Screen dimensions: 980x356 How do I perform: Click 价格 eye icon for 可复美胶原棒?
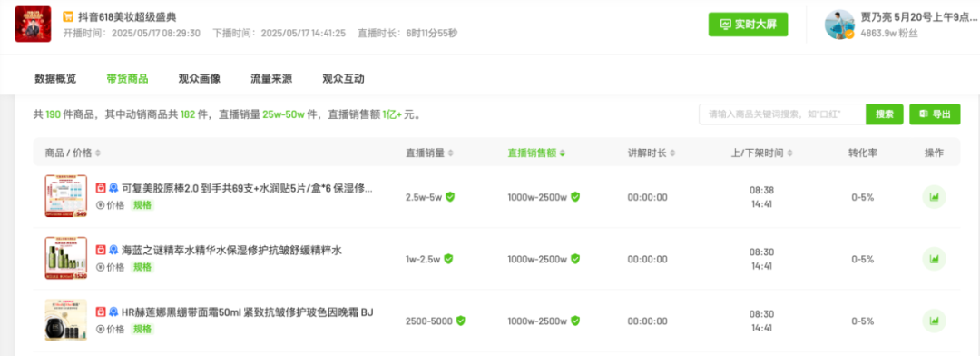click(100, 205)
